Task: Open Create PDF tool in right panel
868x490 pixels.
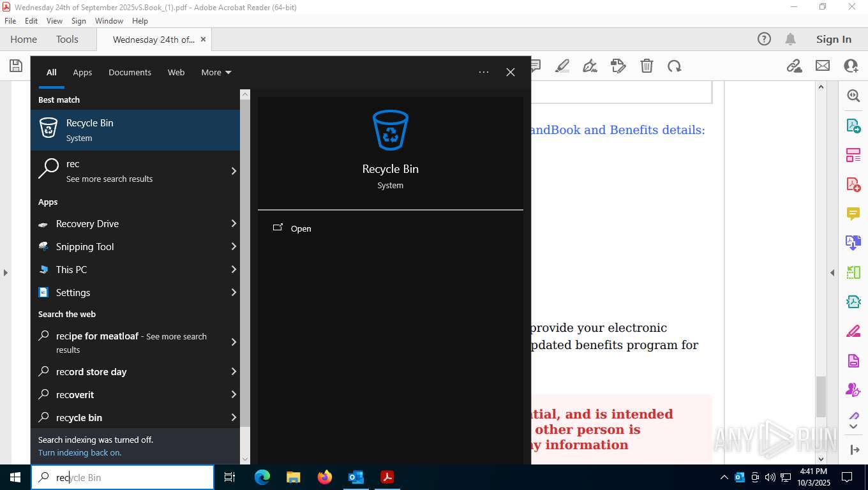Action: (x=853, y=184)
